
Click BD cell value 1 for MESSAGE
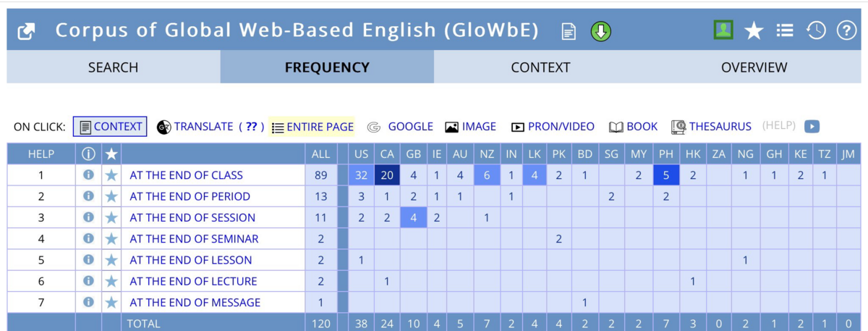point(584,303)
